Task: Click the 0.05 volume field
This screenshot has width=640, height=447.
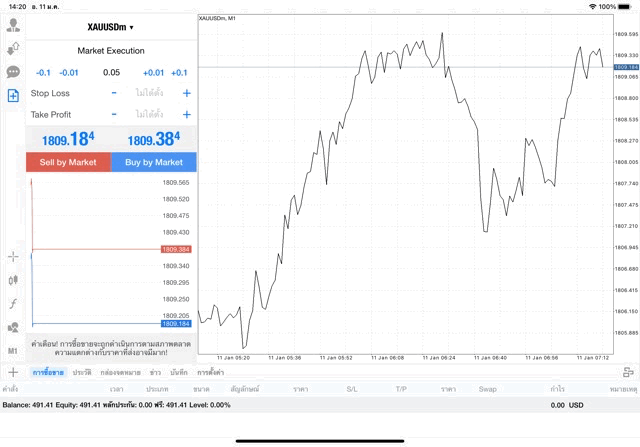Action: [x=111, y=72]
